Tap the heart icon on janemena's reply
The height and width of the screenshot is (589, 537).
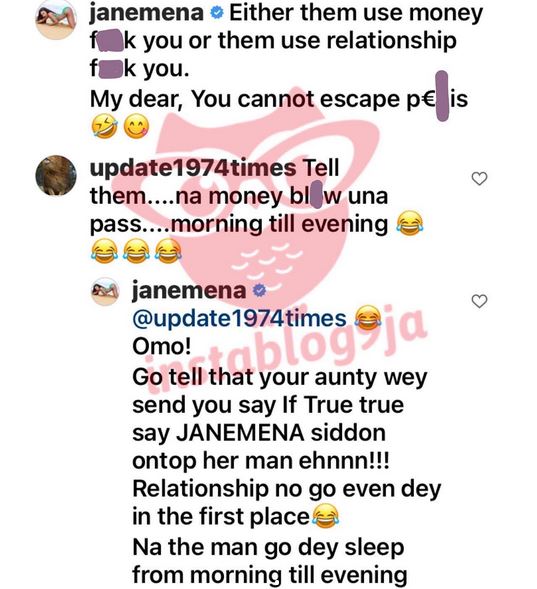coord(479,301)
